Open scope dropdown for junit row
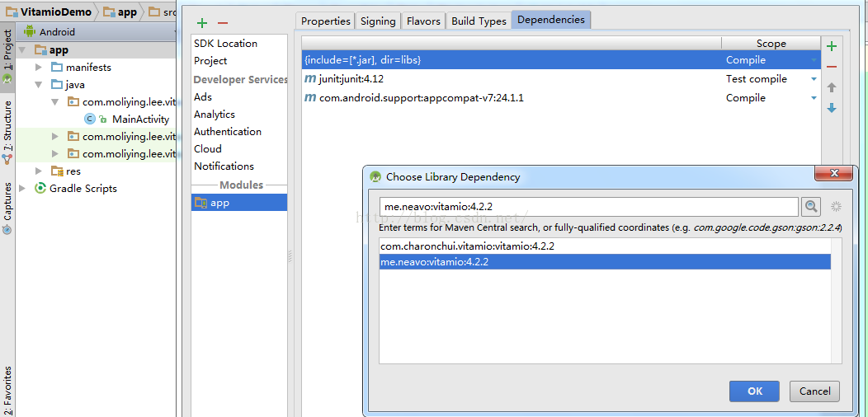The image size is (868, 417). pyautogui.click(x=814, y=79)
